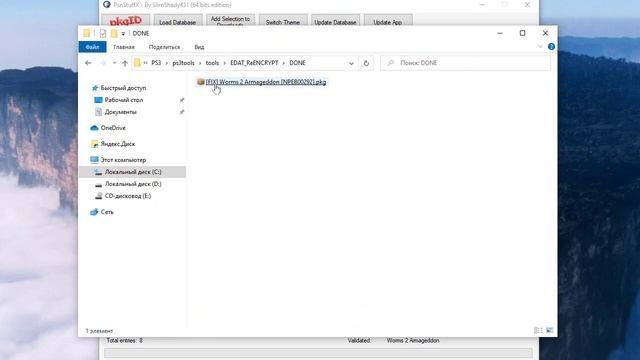Select Локальный диск (D:) drive
This screenshot has width=640, height=360.
pyautogui.click(x=132, y=184)
